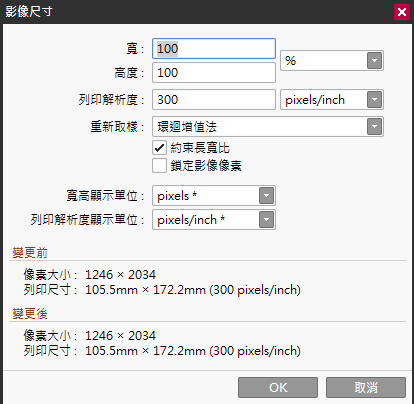Open the 寬高顯示單位 pixels dropdown arrow
This screenshot has height=404, width=414.
[x=266, y=196]
